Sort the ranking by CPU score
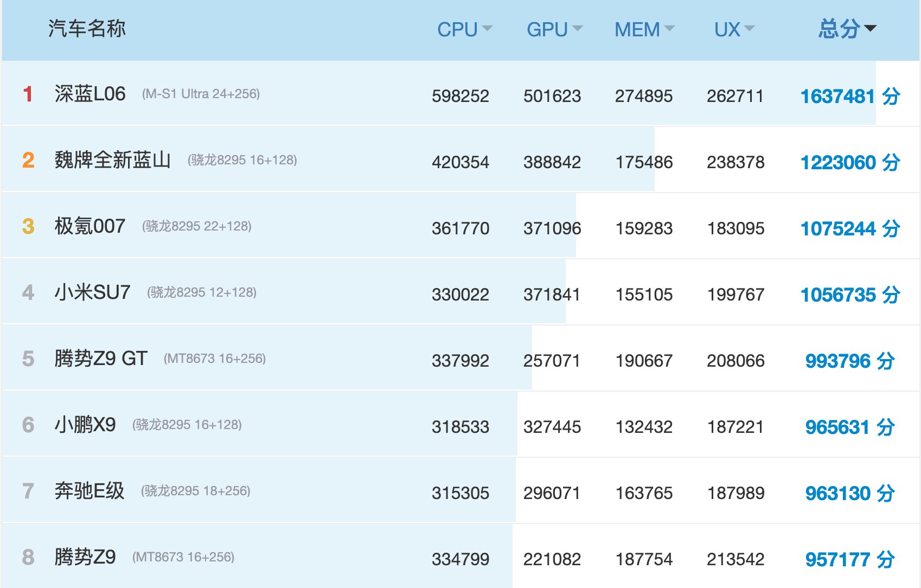Viewport: 921px width, 588px height. (464, 29)
